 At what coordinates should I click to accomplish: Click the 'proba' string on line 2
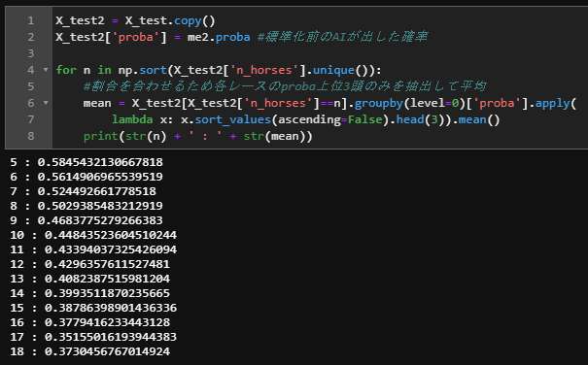coord(135,37)
